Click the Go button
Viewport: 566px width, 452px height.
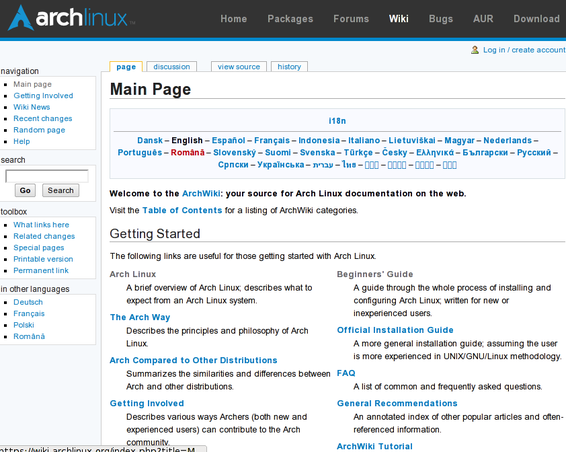point(25,190)
